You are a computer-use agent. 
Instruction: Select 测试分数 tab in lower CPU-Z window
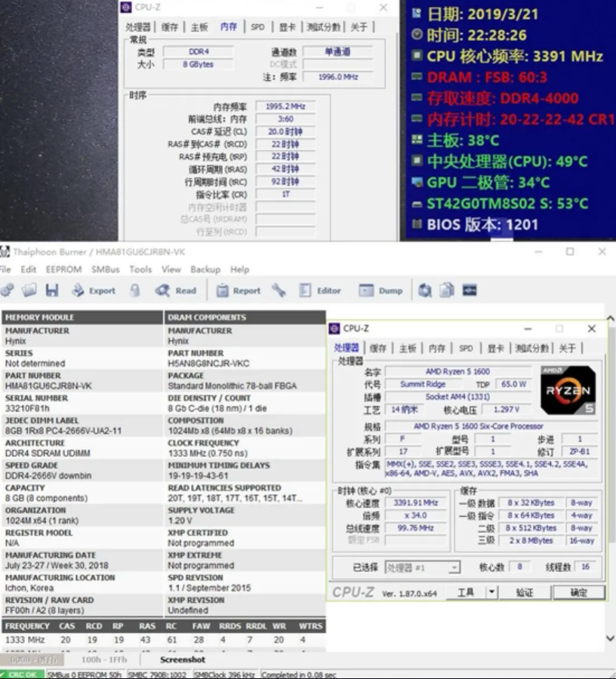(x=531, y=348)
